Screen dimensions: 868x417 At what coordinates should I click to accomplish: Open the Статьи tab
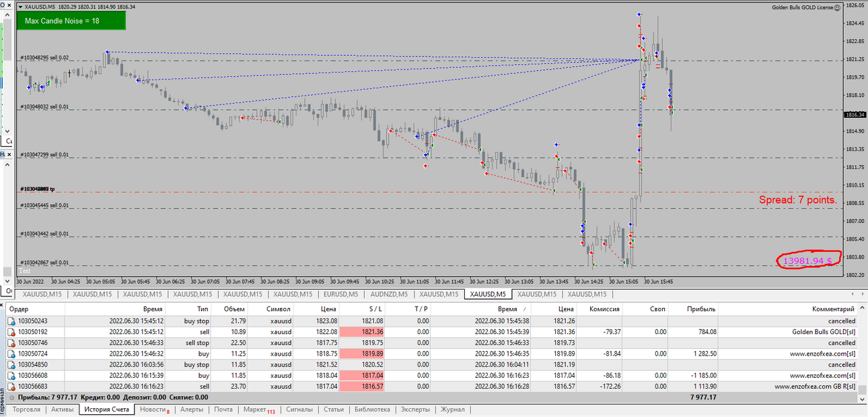coord(334,410)
